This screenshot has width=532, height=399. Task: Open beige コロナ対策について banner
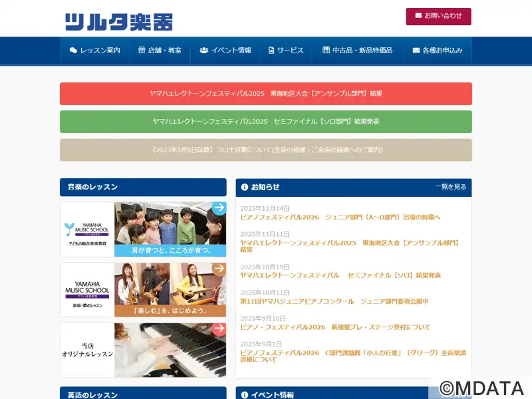pos(266,150)
